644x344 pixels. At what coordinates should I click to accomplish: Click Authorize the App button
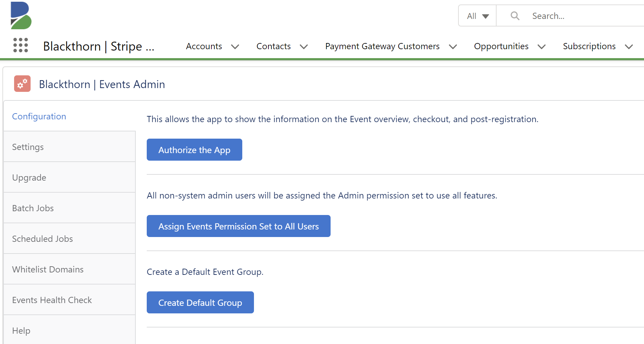[x=195, y=150]
